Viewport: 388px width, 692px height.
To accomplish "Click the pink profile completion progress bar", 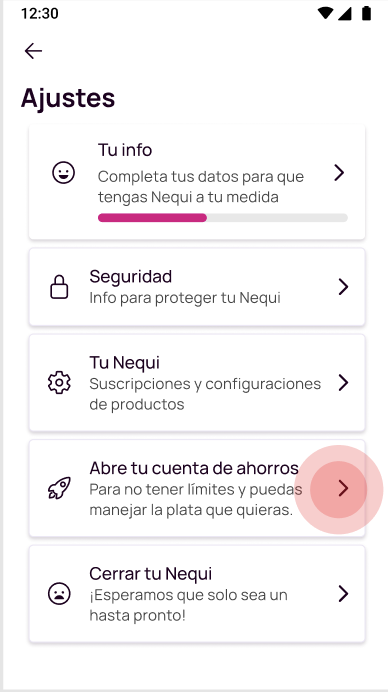I will [222, 218].
